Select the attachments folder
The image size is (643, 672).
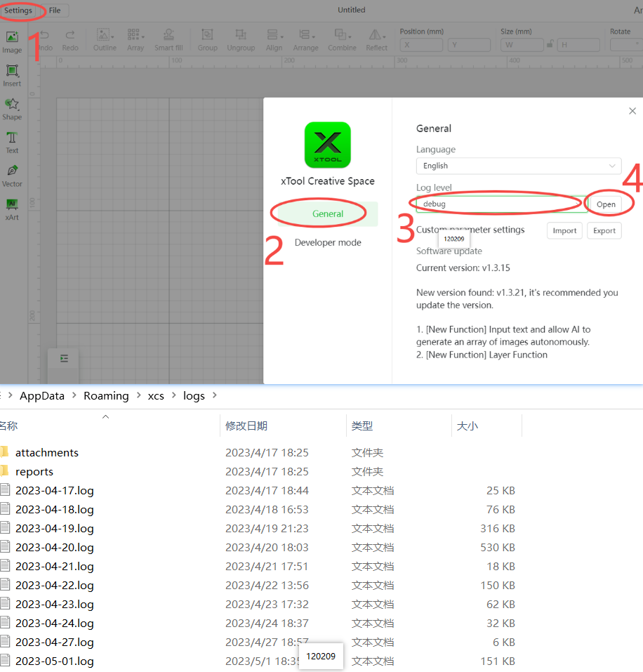pos(47,453)
